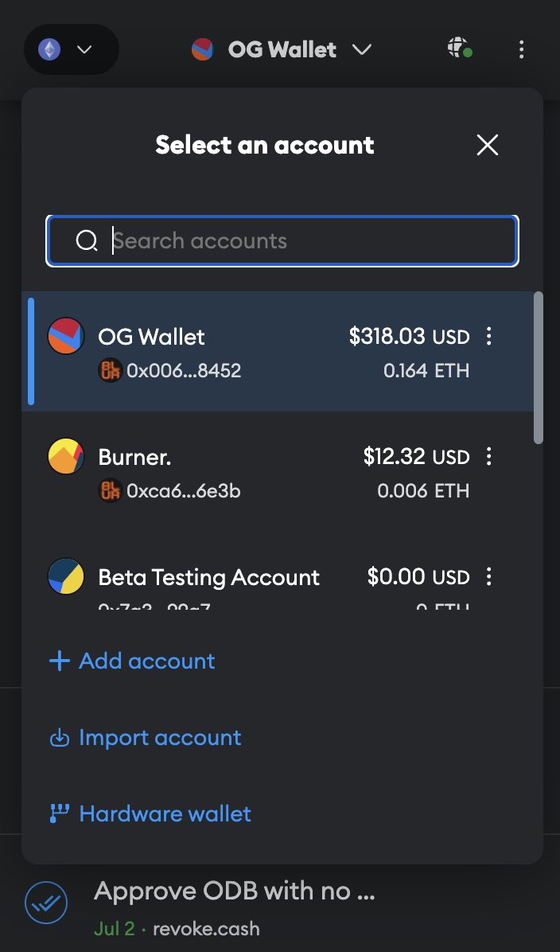Click the Burner account avatar icon

click(65, 456)
